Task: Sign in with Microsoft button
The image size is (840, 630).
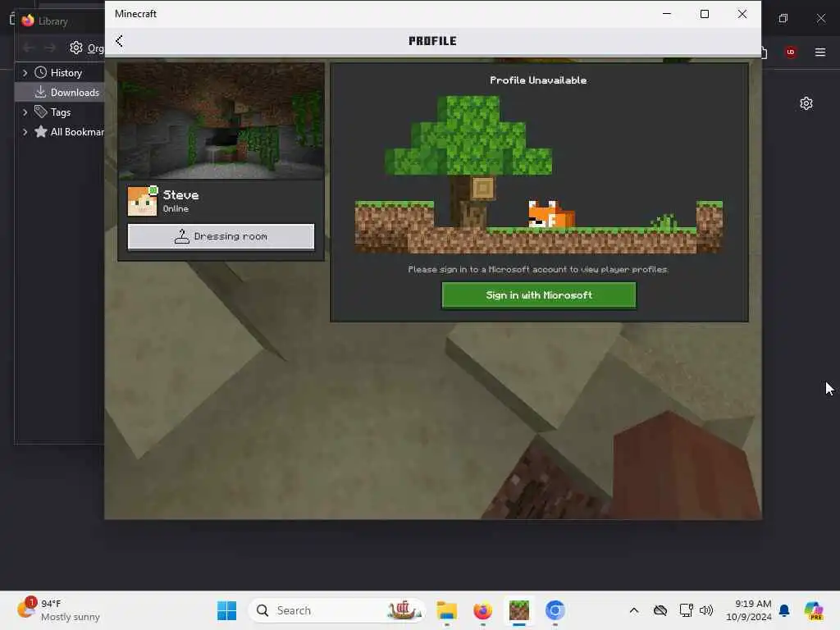Action: pyautogui.click(x=538, y=295)
